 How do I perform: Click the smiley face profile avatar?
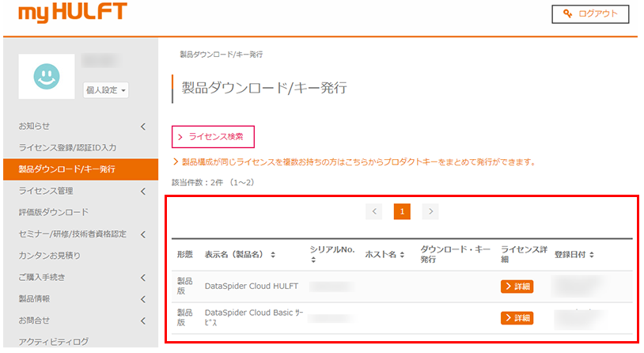coord(46,76)
